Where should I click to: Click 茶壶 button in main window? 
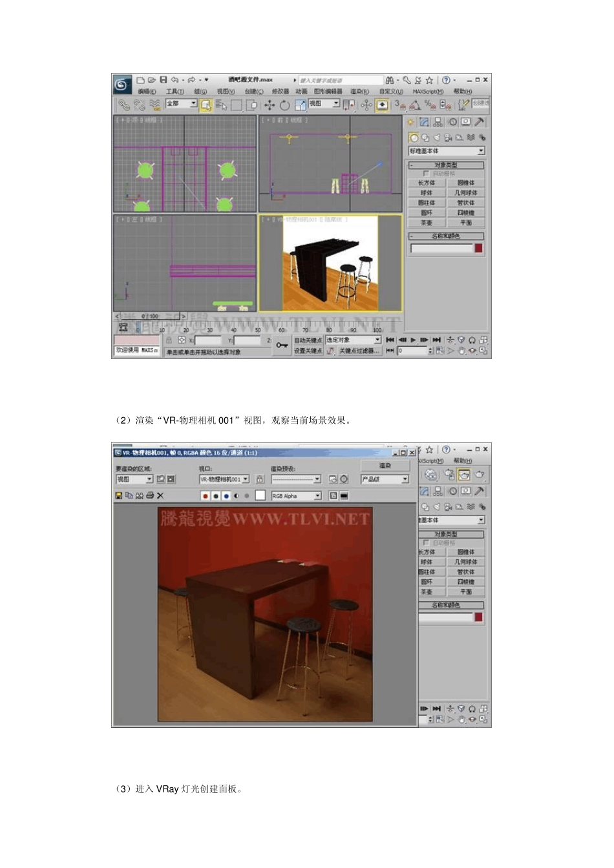click(x=427, y=223)
